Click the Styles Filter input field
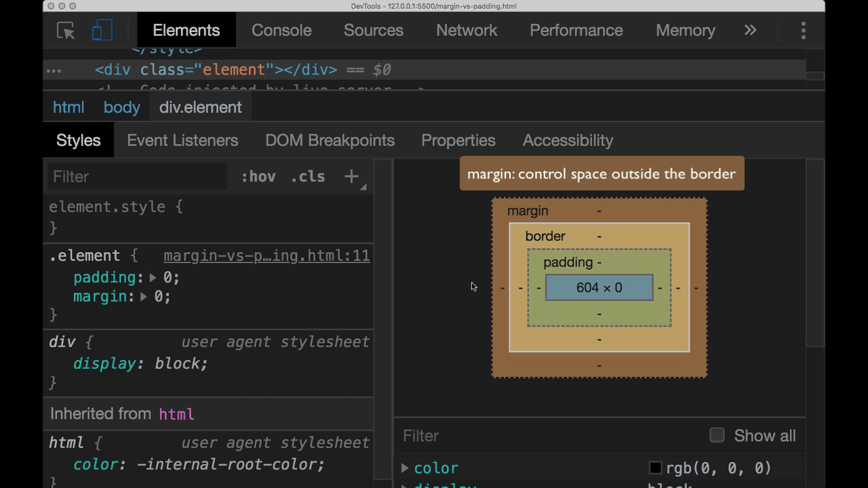This screenshot has width=868, height=488. pyautogui.click(x=136, y=177)
